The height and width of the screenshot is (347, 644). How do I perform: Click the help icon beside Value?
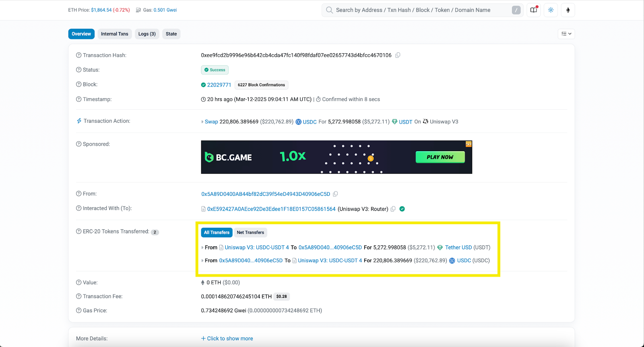78,283
